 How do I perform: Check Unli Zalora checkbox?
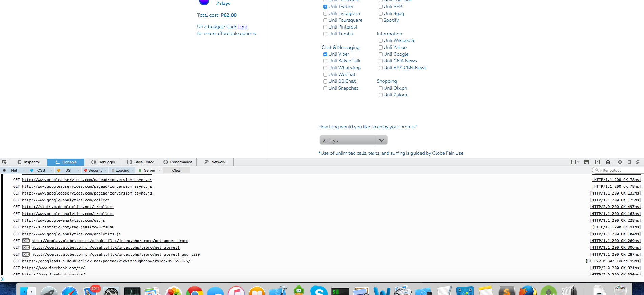(x=381, y=95)
